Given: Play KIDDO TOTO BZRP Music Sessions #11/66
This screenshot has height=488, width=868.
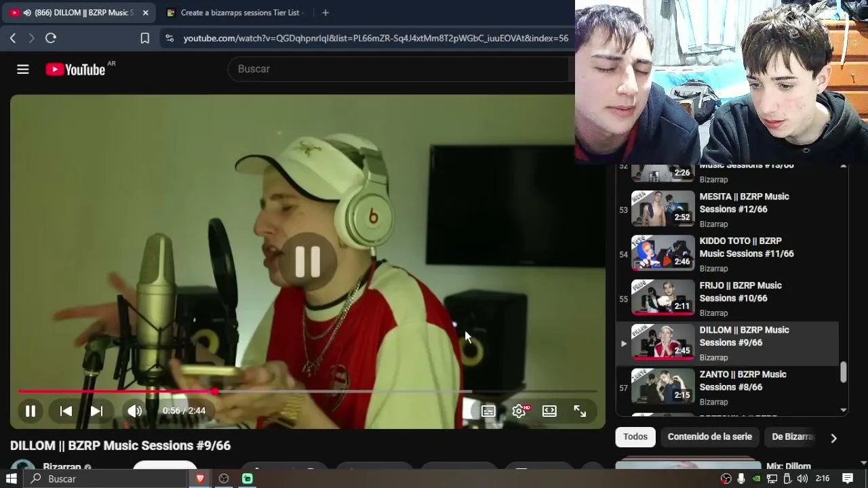Looking at the screenshot, I should [x=747, y=247].
